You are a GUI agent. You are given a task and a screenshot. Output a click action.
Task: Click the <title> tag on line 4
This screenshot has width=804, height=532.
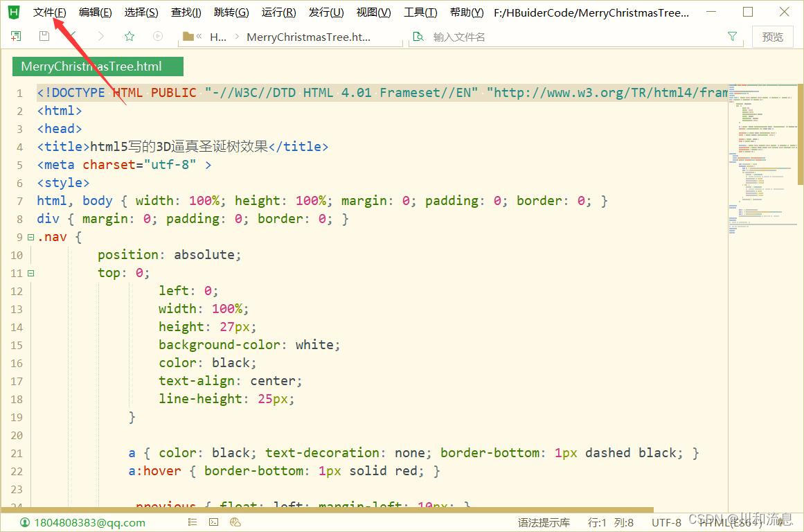(x=63, y=147)
